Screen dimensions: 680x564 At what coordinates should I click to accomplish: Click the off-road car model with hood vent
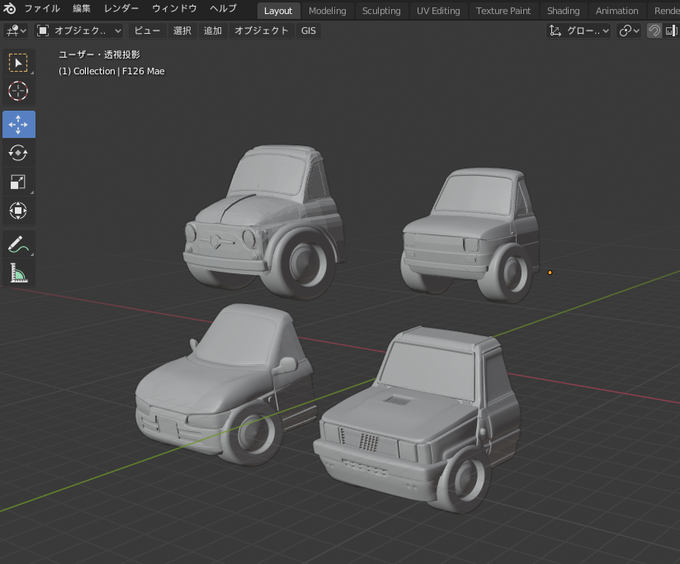pos(417,418)
